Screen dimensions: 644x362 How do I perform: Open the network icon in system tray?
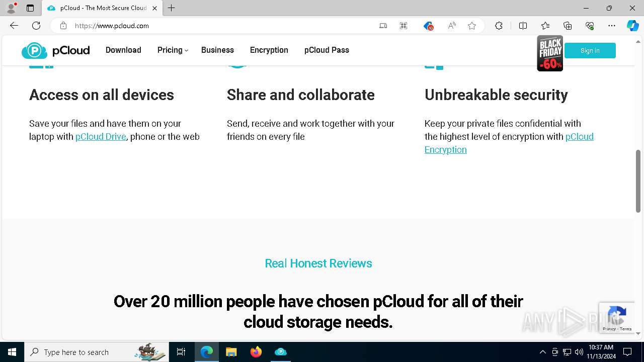[x=567, y=352]
